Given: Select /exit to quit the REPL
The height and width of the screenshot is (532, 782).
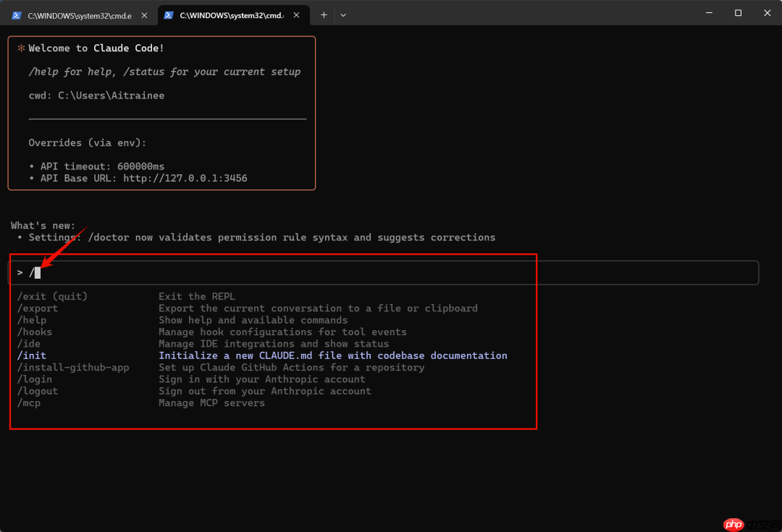Looking at the screenshot, I should 51,296.
